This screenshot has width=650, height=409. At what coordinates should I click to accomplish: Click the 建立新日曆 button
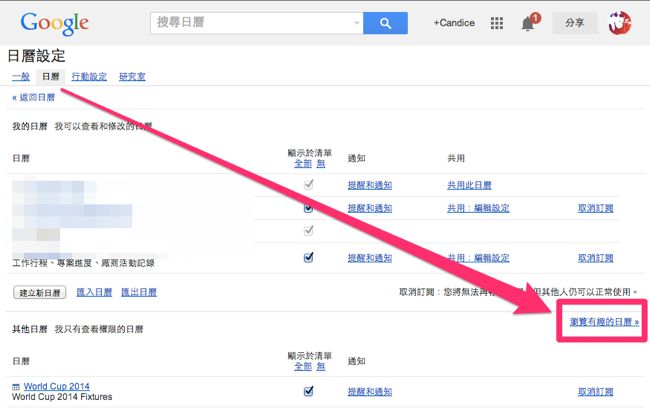pyautogui.click(x=39, y=292)
